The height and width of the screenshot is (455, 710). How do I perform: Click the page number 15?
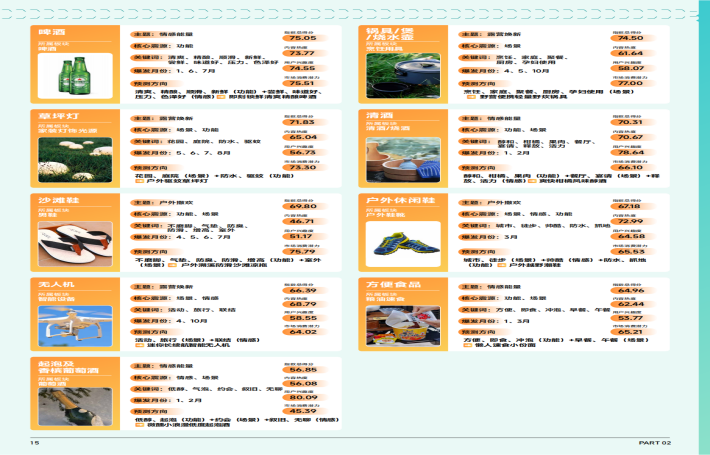34,442
